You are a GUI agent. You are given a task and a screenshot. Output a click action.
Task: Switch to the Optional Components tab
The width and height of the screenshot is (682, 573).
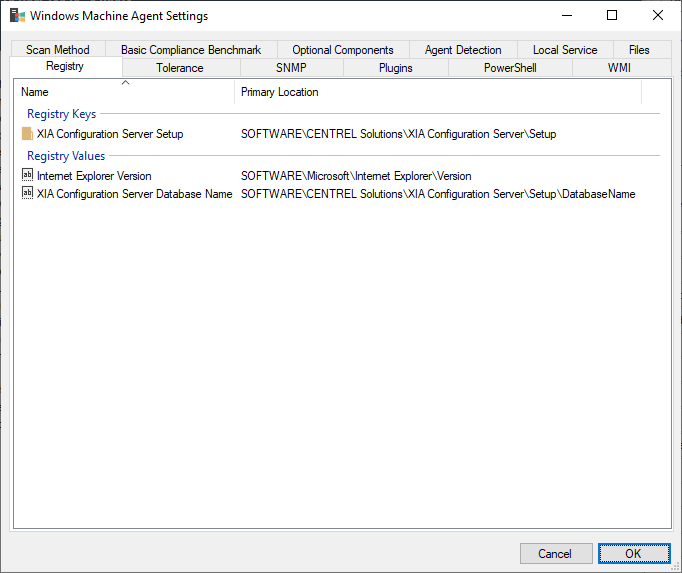click(343, 50)
